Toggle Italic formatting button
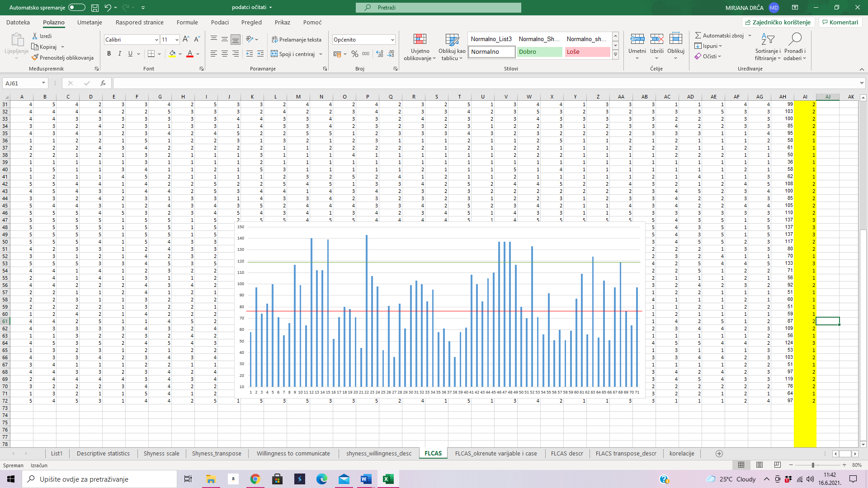This screenshot has width=868, height=488. tap(119, 54)
